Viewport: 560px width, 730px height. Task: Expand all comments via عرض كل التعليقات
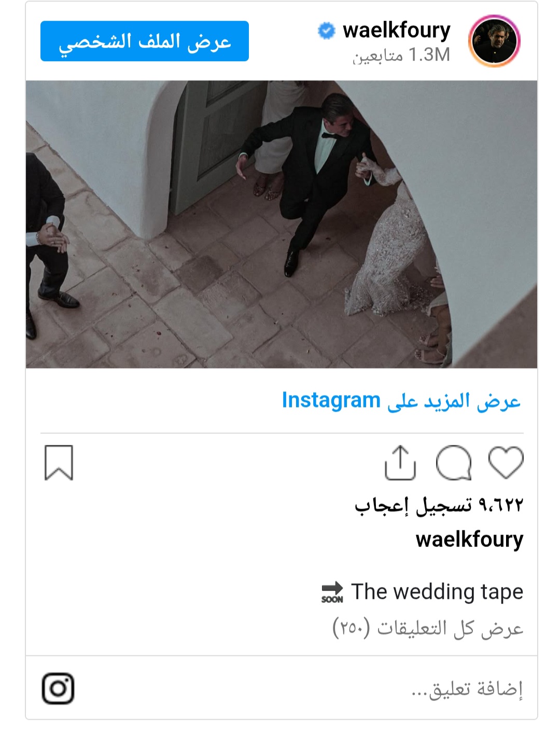click(x=428, y=628)
